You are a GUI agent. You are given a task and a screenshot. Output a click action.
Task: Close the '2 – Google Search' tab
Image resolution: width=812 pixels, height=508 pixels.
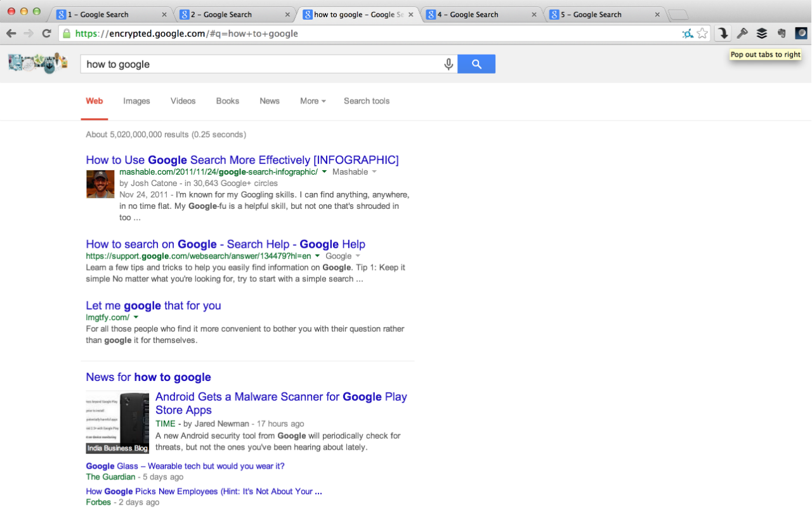coord(288,15)
